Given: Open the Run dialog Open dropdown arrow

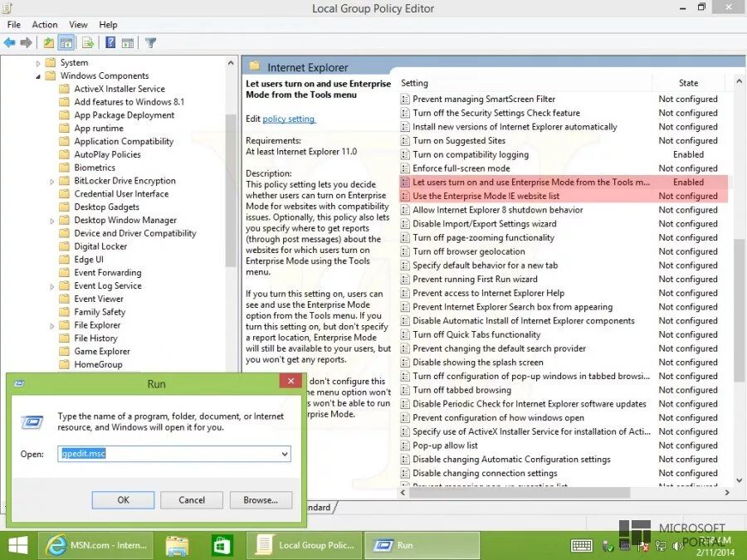Looking at the screenshot, I should coord(285,454).
